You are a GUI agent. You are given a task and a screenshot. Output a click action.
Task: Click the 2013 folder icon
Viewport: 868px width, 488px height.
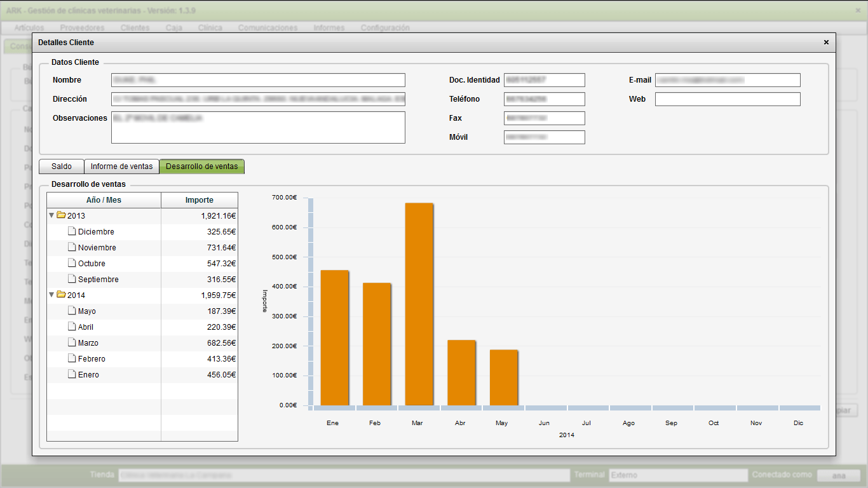pyautogui.click(x=61, y=215)
